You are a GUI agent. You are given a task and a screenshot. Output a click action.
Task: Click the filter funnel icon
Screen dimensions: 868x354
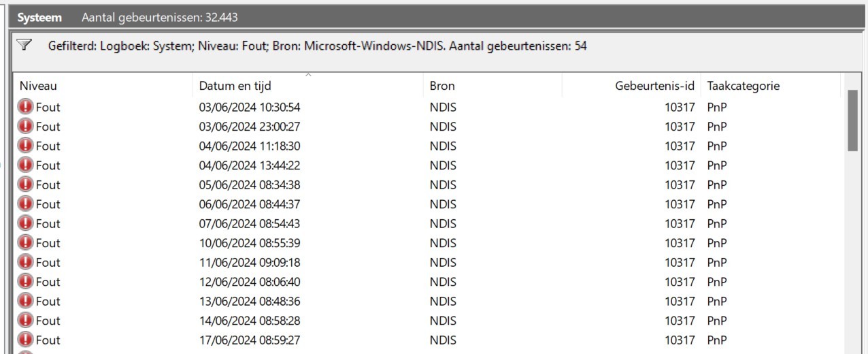click(x=24, y=46)
